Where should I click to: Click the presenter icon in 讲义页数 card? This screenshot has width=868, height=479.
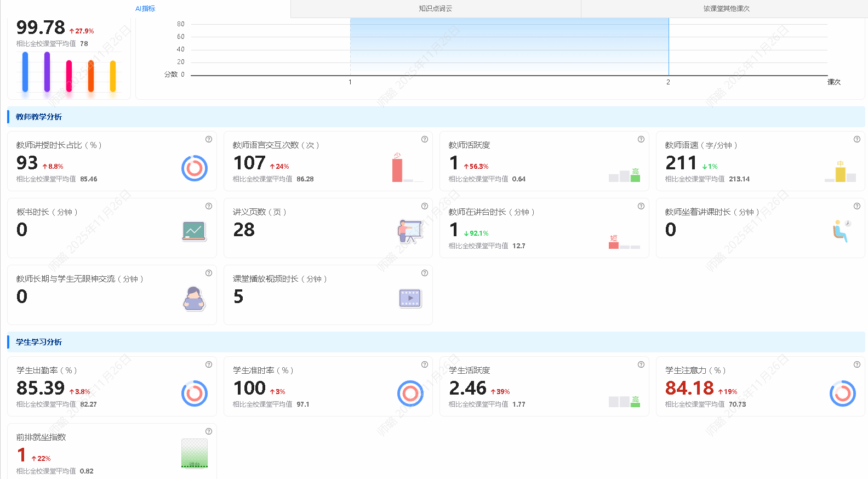tap(410, 231)
